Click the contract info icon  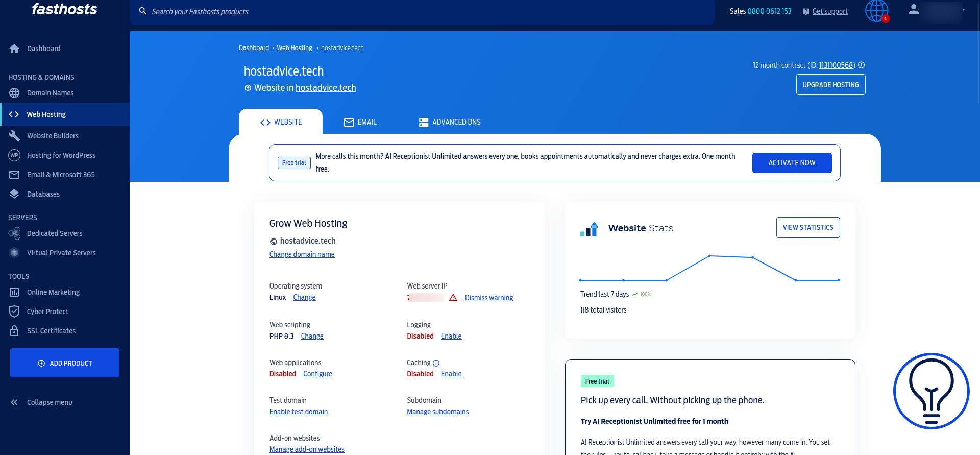(862, 65)
